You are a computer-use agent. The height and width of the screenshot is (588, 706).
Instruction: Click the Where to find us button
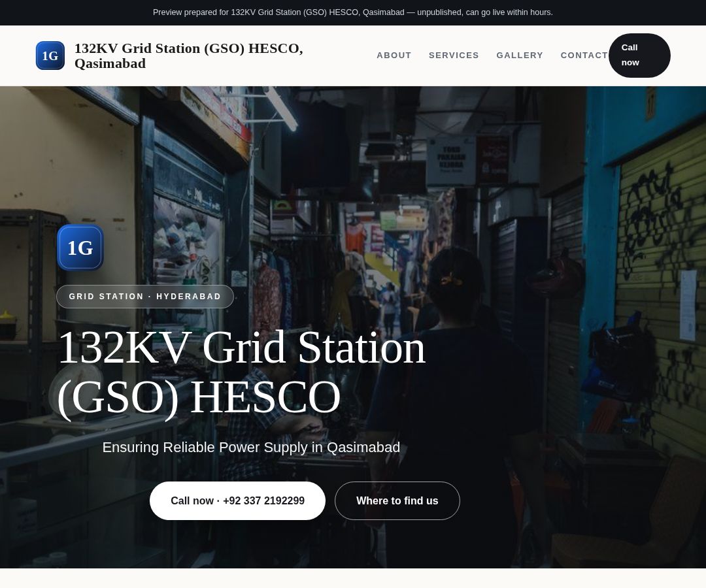pyautogui.click(x=397, y=500)
